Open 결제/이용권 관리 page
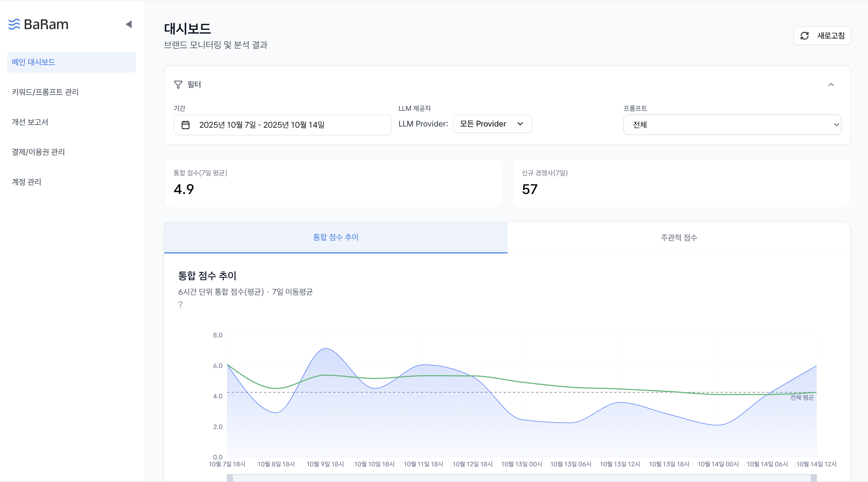This screenshot has height=482, width=868. click(x=38, y=152)
